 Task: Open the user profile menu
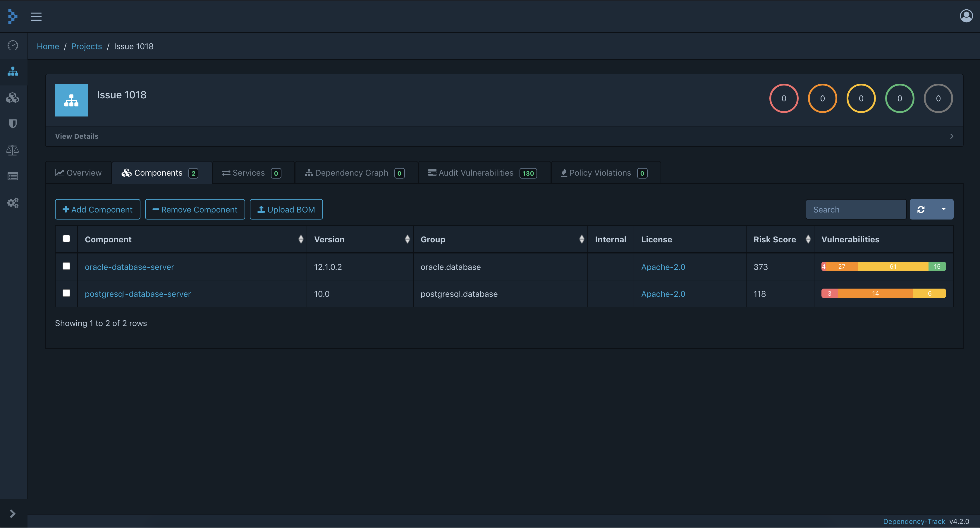coord(966,16)
